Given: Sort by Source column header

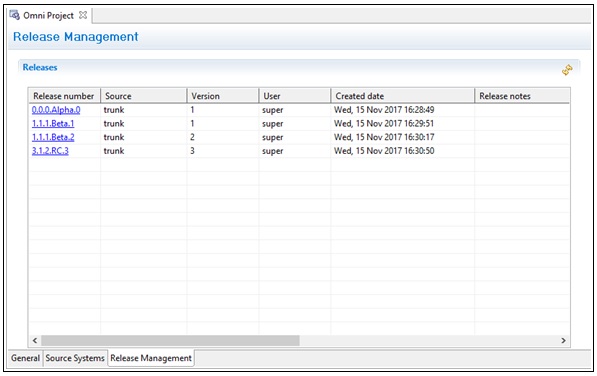Looking at the screenshot, I should click(144, 96).
